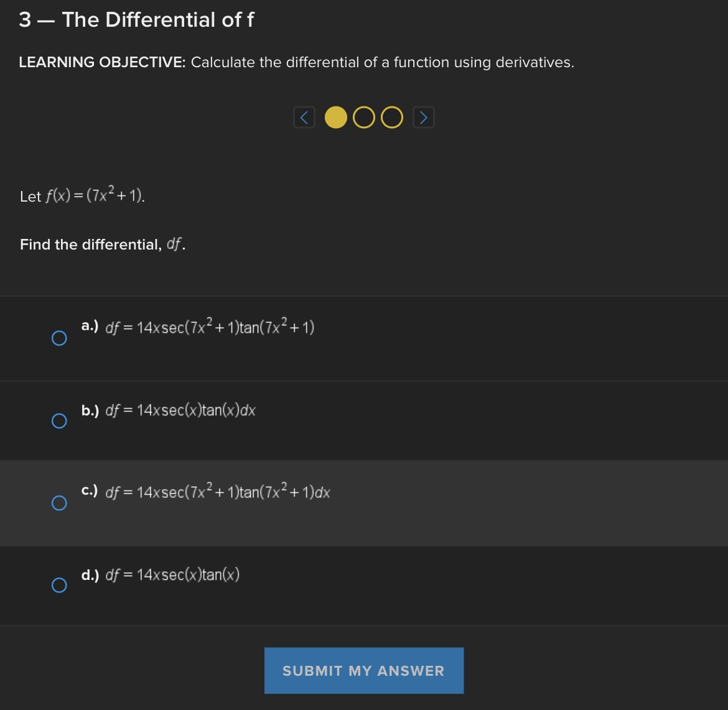Click the 'Find the differential, df' text
The image size is (728, 710).
pos(103,244)
